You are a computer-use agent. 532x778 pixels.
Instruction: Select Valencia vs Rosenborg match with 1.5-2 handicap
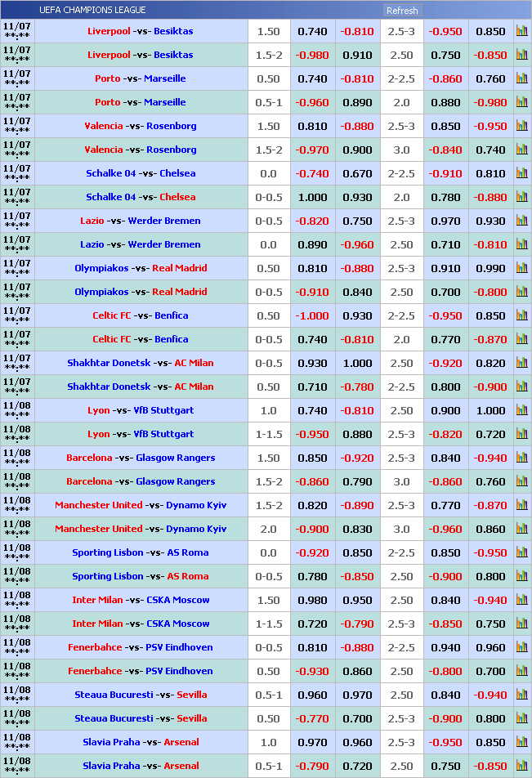[141, 150]
